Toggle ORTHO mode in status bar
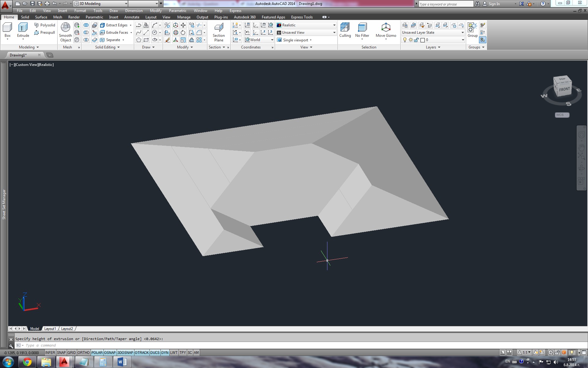The image size is (588, 368). [84, 353]
